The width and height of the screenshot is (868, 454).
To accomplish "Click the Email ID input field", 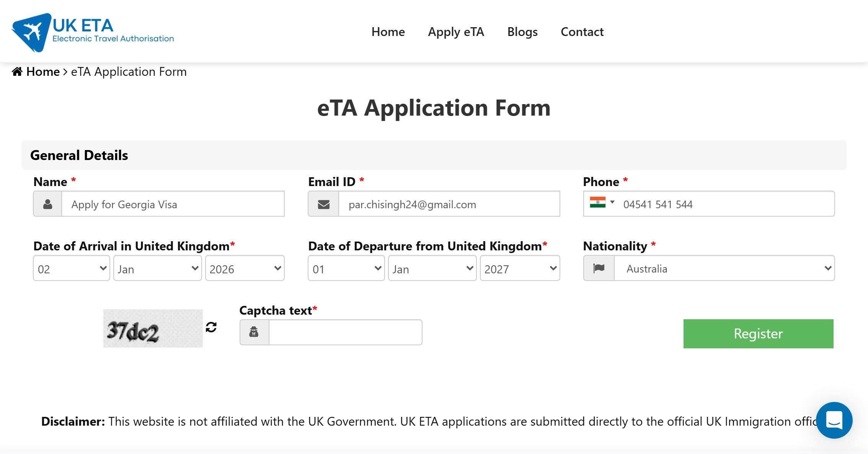I will [x=449, y=204].
